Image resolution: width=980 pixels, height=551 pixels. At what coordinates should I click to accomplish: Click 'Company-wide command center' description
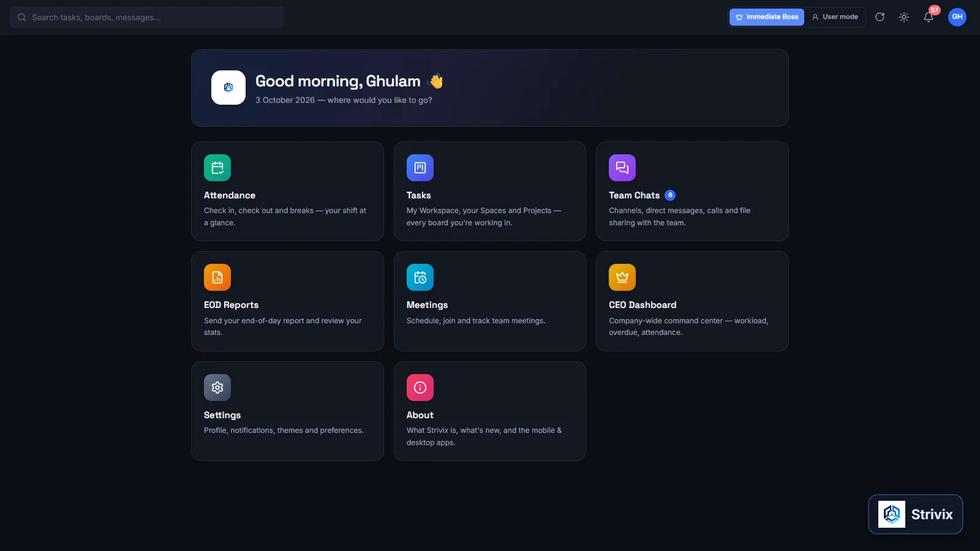pyautogui.click(x=688, y=326)
